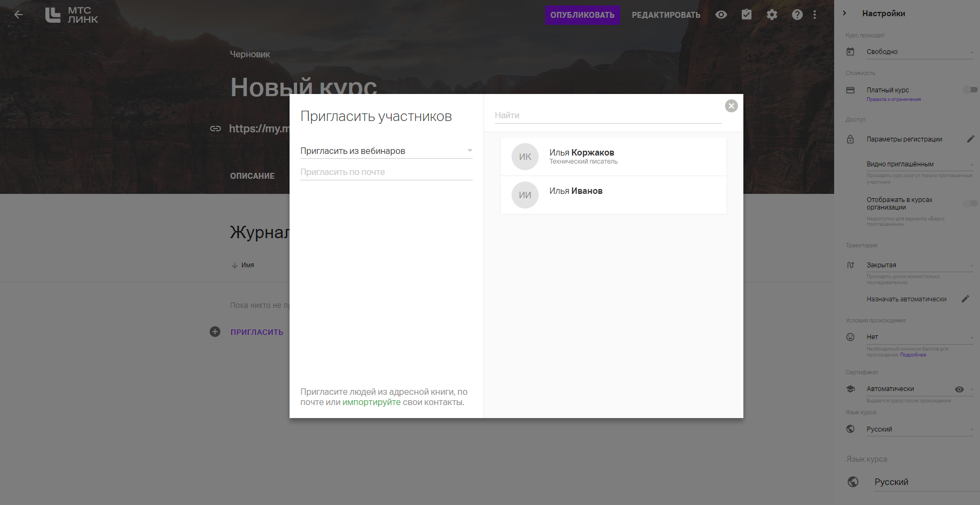Focus the Пригласить по почте field

tap(386, 172)
